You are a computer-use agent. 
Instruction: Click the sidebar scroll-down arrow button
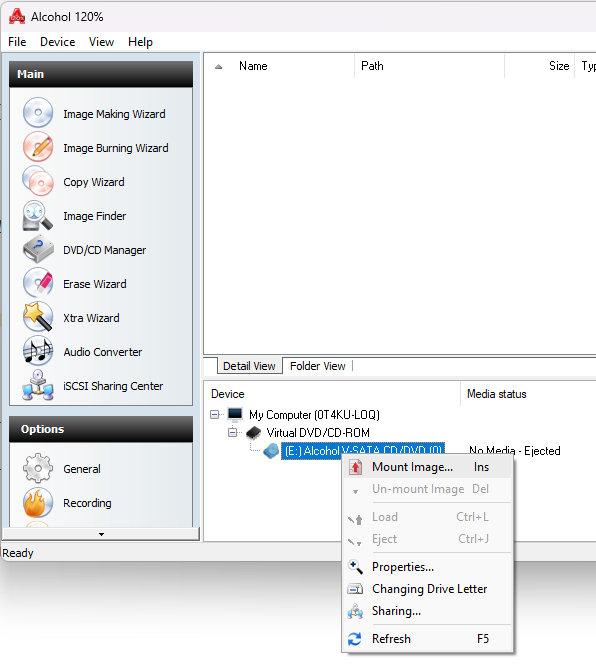pyautogui.click(x=101, y=534)
